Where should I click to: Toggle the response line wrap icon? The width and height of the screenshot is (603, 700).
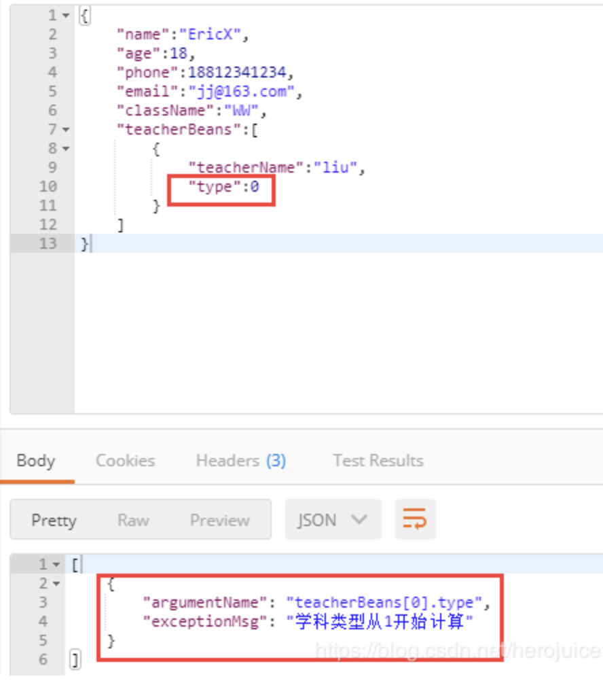pyautogui.click(x=415, y=519)
